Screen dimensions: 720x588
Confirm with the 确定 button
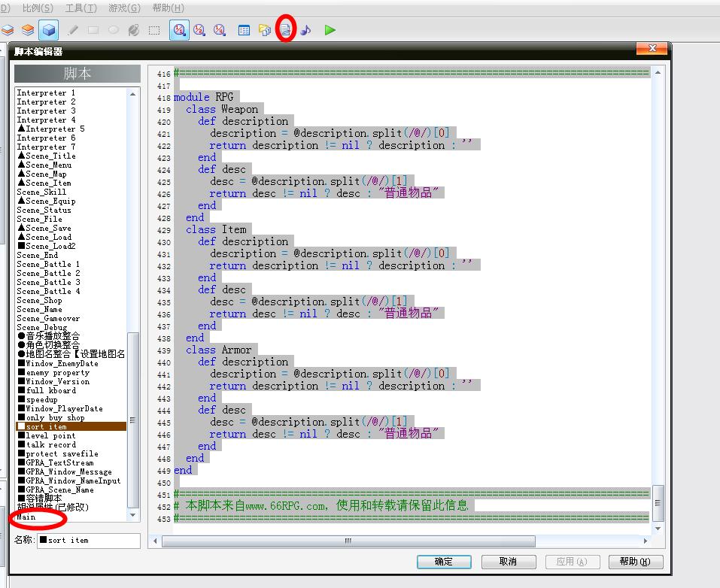tap(444, 562)
